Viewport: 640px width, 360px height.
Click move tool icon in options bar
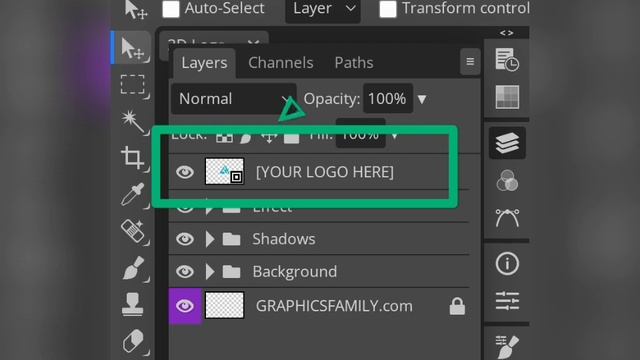click(x=135, y=9)
